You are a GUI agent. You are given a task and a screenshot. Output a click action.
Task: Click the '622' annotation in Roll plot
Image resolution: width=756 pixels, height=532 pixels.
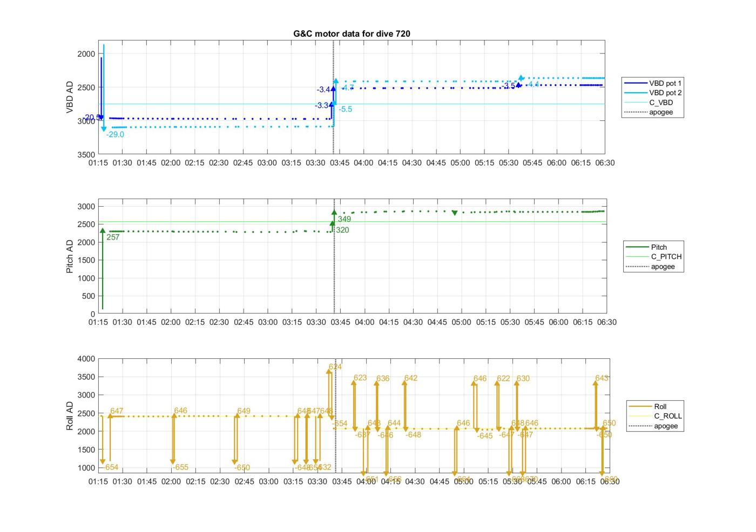click(503, 378)
